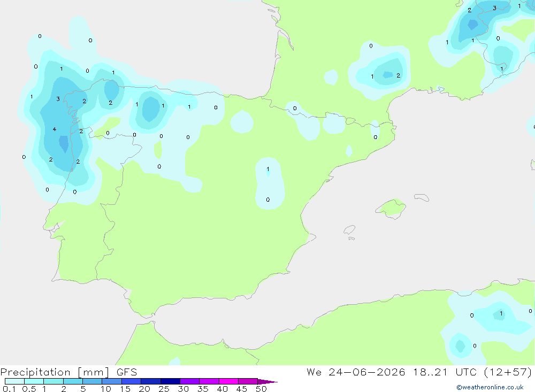This screenshot has width=535, height=392.
Task: Select the 2–5 mm legend color box
Action: pyautogui.click(x=73, y=381)
